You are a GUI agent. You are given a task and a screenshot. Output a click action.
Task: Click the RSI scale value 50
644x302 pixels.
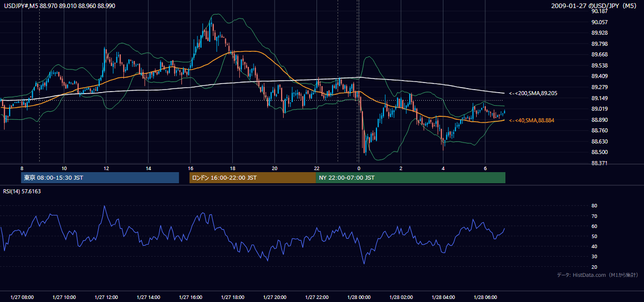pos(594,236)
